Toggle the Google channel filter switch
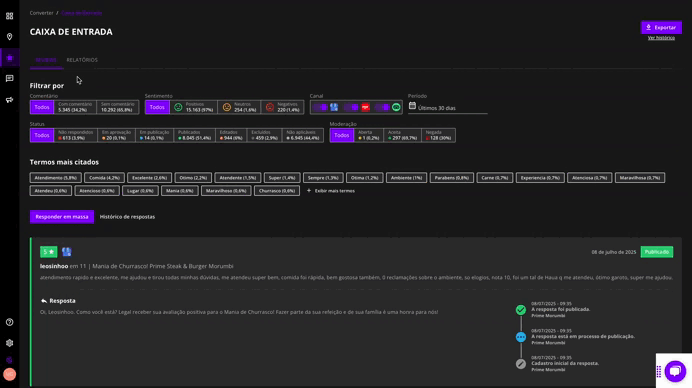Screen dimensions: 692x388 (x=320, y=107)
